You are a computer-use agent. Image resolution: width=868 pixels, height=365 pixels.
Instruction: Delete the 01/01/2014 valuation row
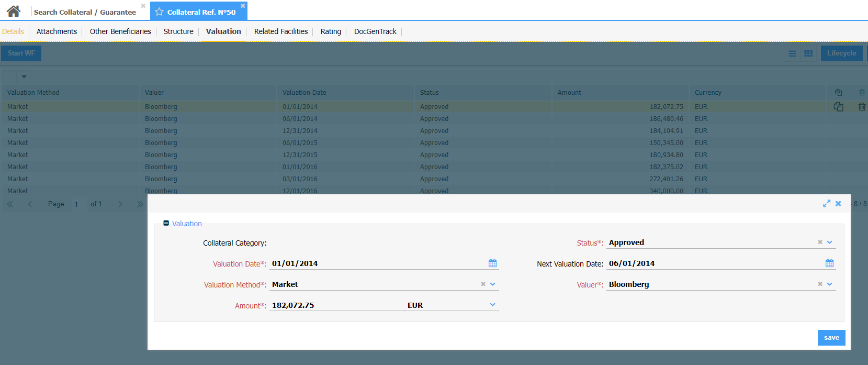862,106
